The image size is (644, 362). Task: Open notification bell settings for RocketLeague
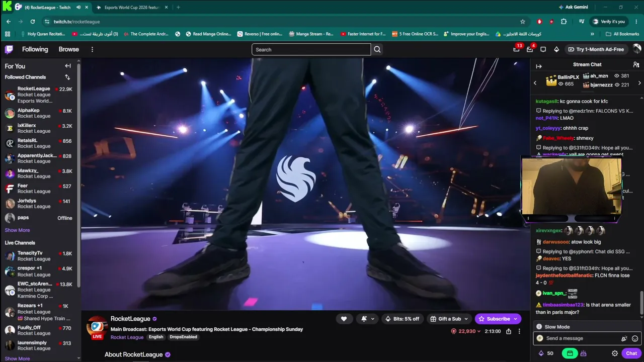367,319
